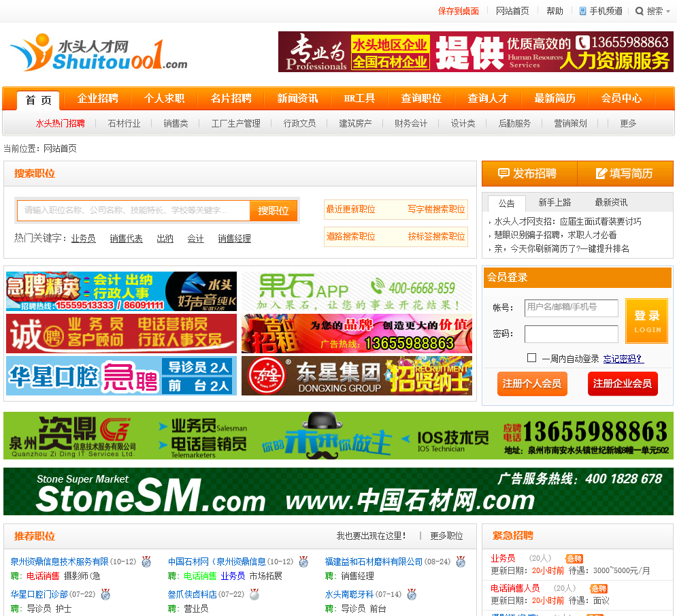Click 我也要出现在这里! link

[371, 536]
